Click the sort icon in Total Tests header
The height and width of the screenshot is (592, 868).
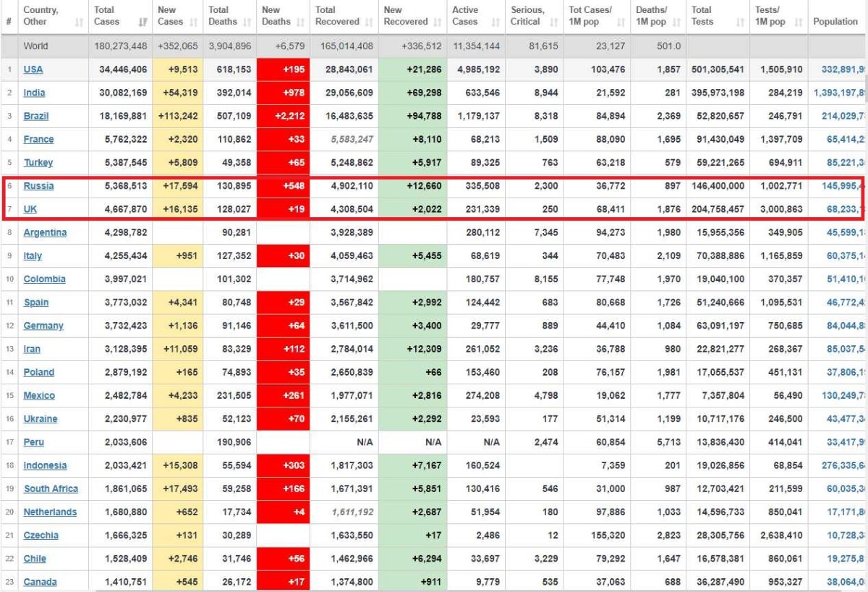coord(740,22)
